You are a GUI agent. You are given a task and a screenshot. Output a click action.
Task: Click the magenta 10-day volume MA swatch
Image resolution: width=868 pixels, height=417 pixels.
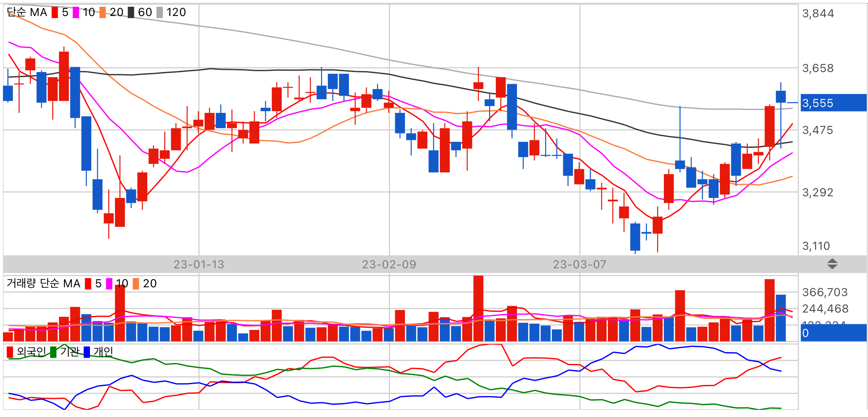(x=109, y=284)
